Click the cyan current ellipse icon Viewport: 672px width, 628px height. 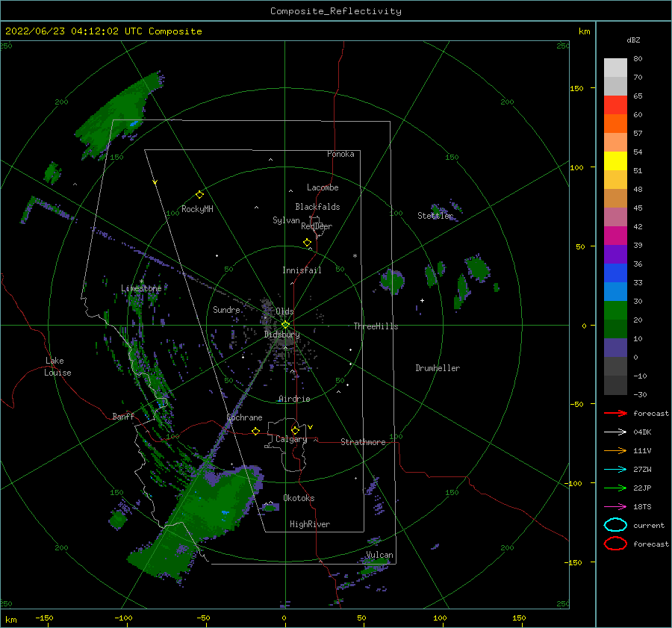tap(615, 525)
